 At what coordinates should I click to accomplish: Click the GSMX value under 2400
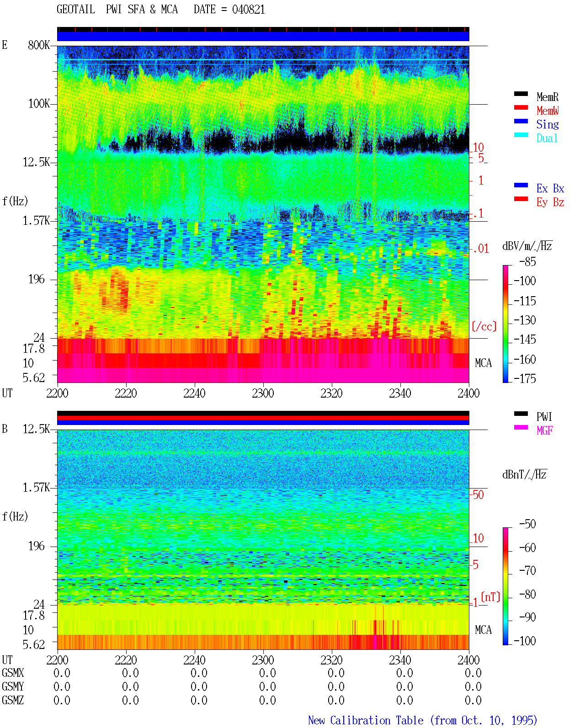coord(473,673)
